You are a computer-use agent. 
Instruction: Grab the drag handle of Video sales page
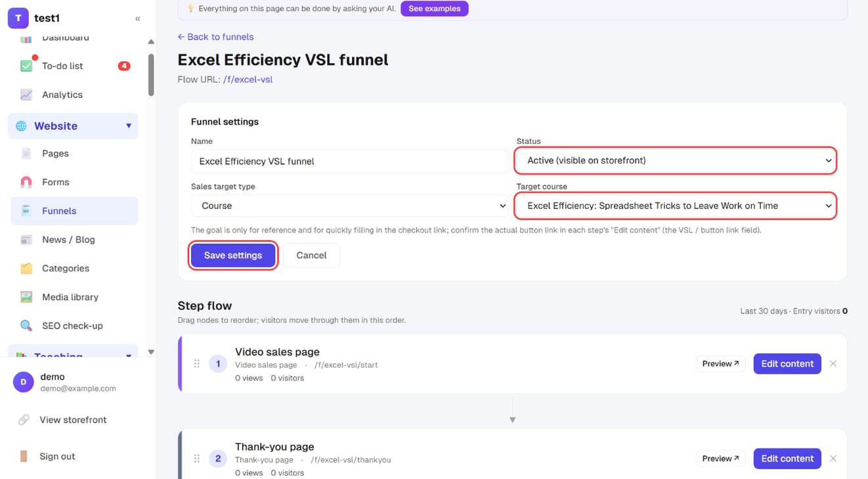pos(196,363)
